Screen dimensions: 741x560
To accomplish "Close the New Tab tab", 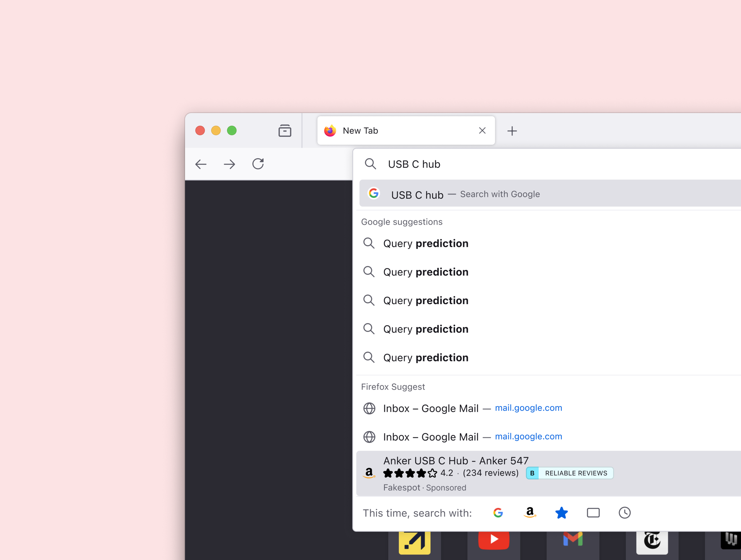I will (482, 131).
